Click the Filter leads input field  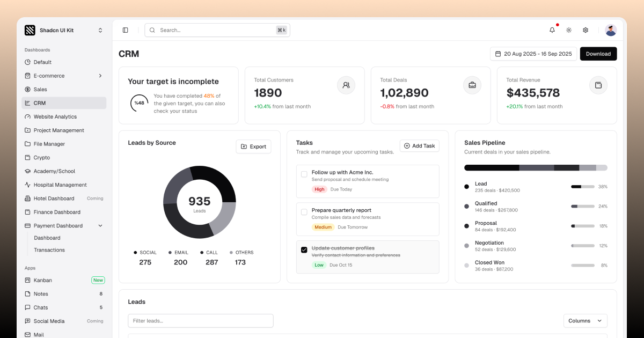point(200,320)
